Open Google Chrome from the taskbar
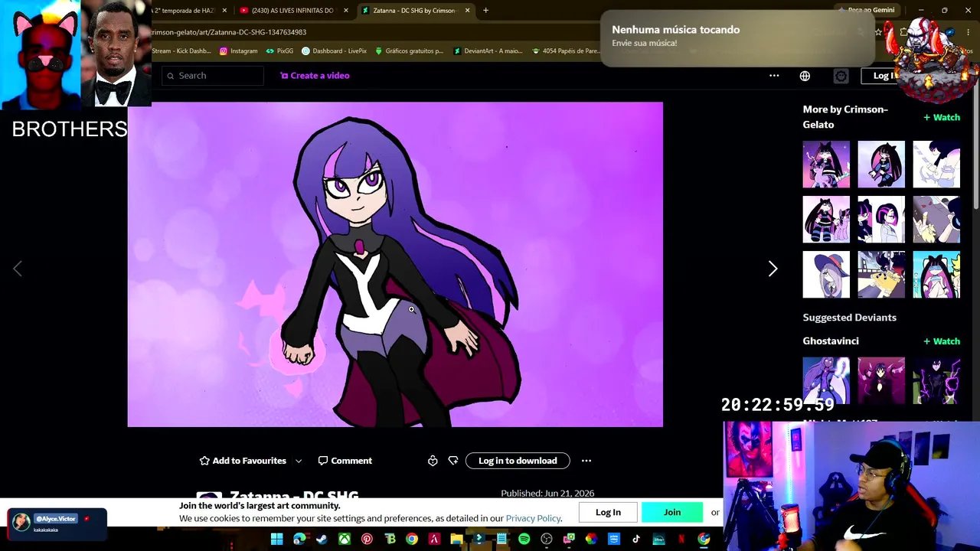This screenshot has width=980, height=551. click(412, 539)
